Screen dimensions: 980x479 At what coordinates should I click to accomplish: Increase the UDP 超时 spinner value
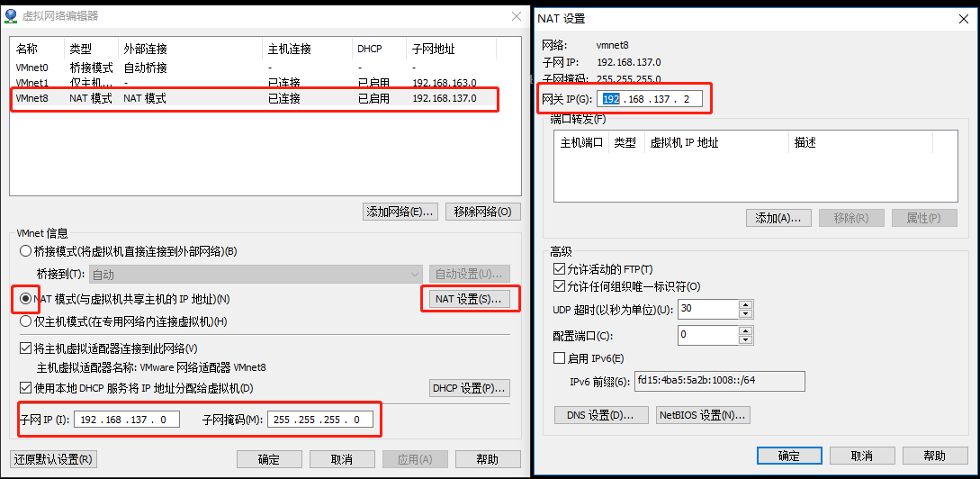click(744, 304)
